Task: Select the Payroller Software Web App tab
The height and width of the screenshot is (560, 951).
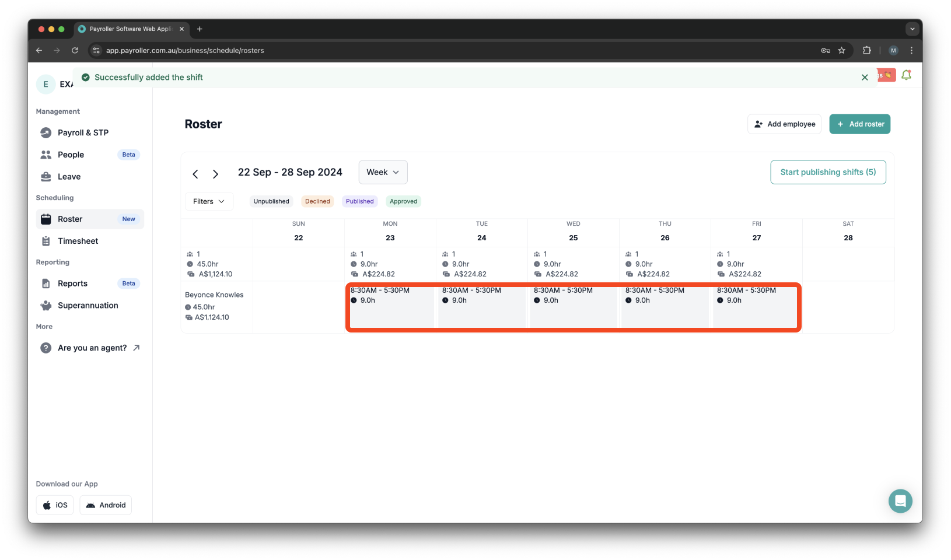Action: click(131, 29)
